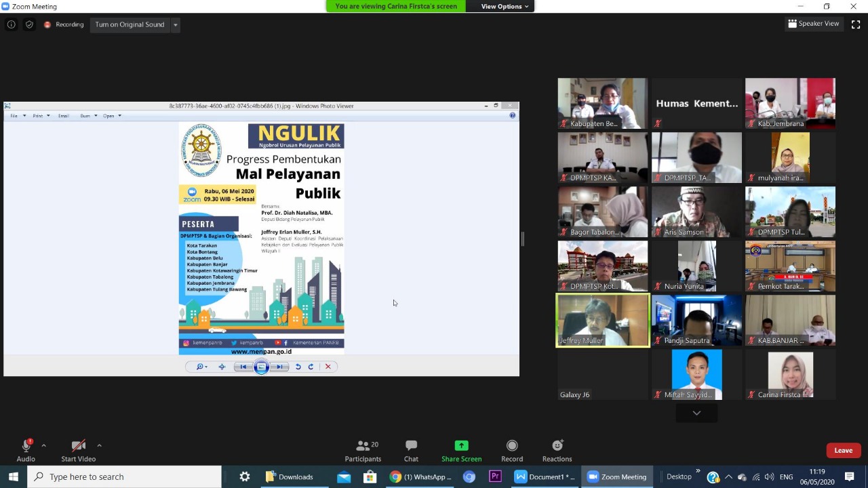Open video options caret beside Start Video
The image size is (868, 488).
[x=99, y=445]
